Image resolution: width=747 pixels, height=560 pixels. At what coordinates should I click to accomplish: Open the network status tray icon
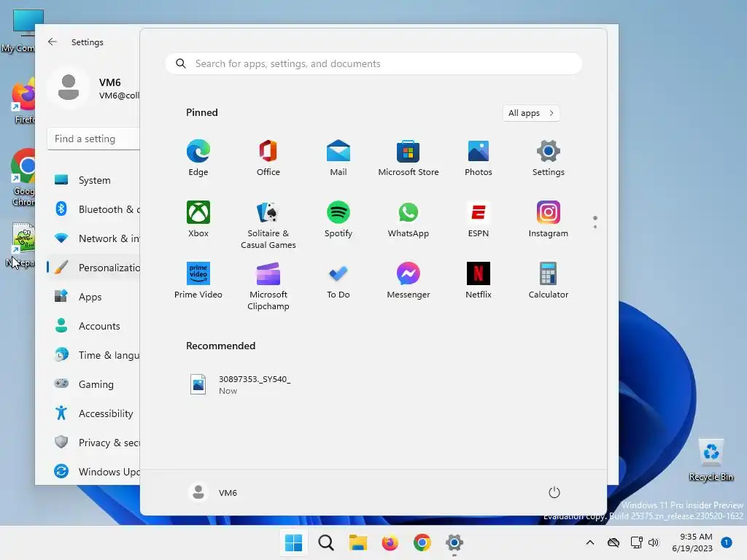pyautogui.click(x=636, y=542)
